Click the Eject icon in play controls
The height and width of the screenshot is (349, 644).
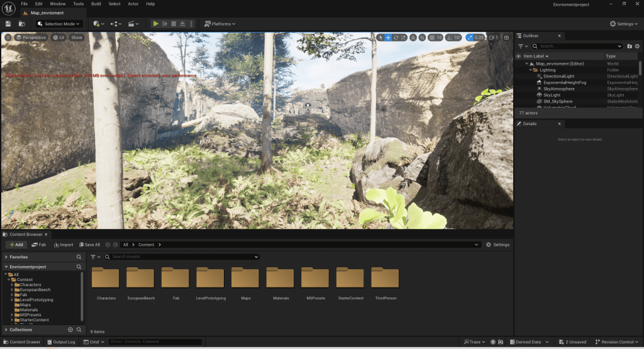pyautogui.click(x=182, y=24)
